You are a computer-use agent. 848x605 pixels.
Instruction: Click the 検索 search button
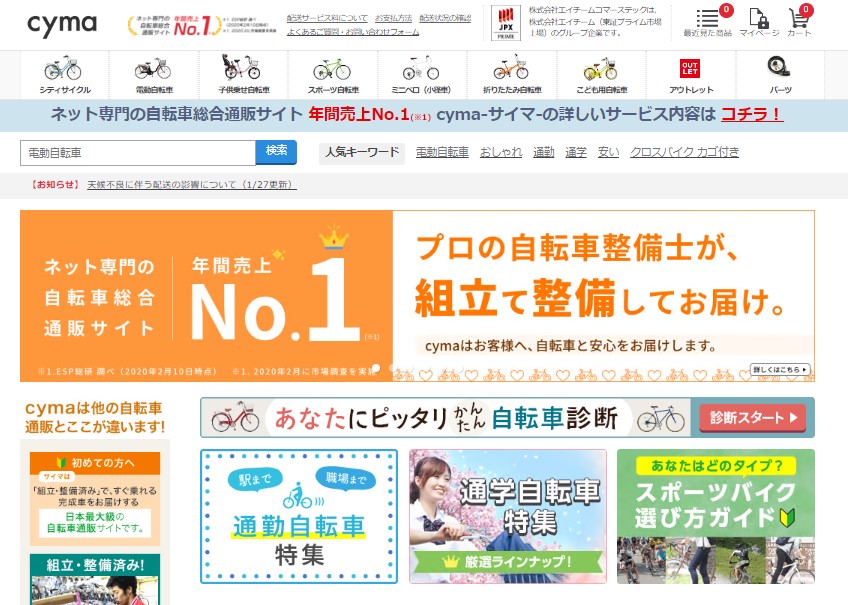click(276, 151)
